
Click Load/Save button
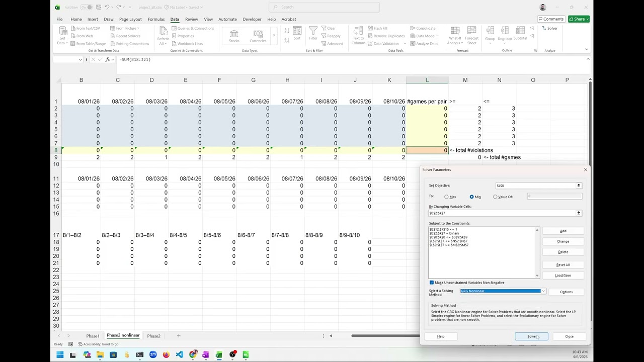pyautogui.click(x=563, y=276)
